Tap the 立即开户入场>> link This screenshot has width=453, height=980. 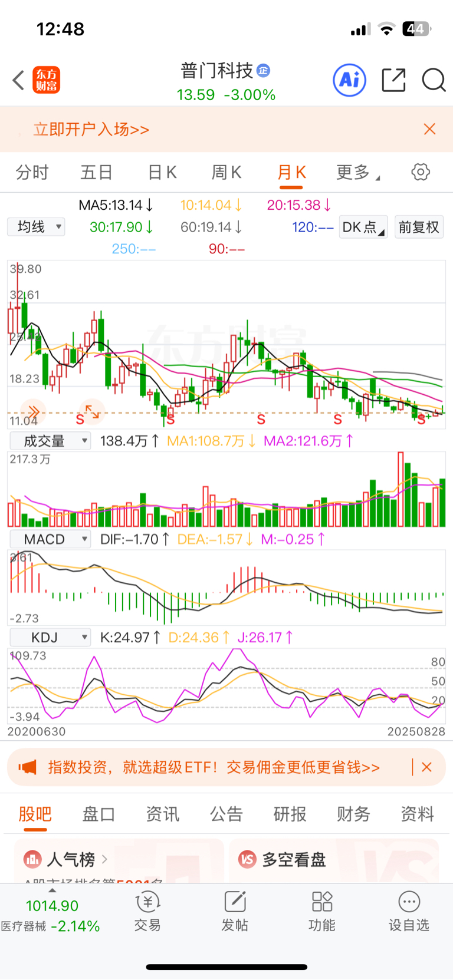tap(91, 129)
